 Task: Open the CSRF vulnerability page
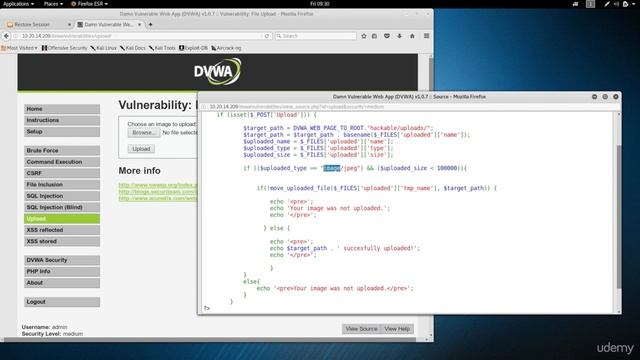click(x=62, y=173)
